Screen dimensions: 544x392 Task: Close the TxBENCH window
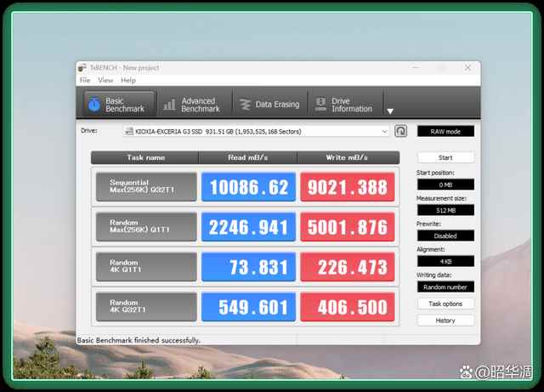pyautogui.click(x=467, y=68)
